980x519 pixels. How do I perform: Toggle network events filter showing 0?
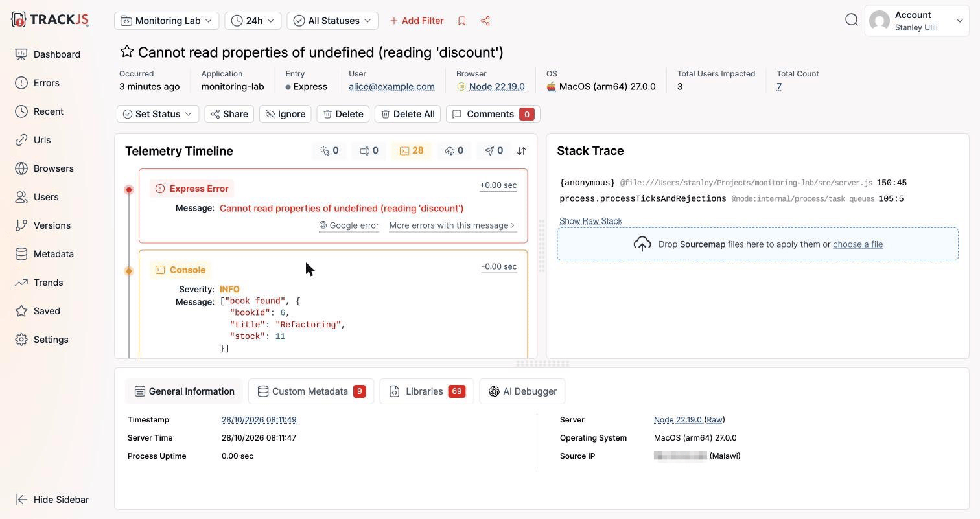pyautogui.click(x=454, y=151)
